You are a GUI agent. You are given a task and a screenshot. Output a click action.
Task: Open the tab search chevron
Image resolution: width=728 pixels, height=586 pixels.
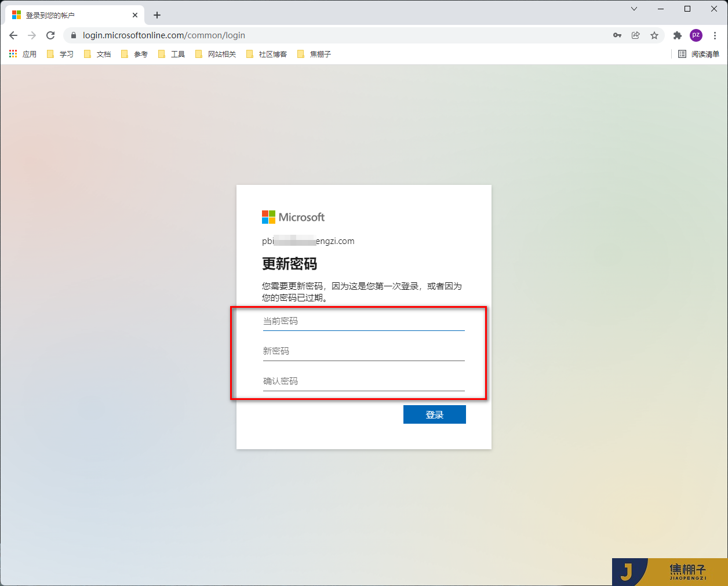coord(634,9)
